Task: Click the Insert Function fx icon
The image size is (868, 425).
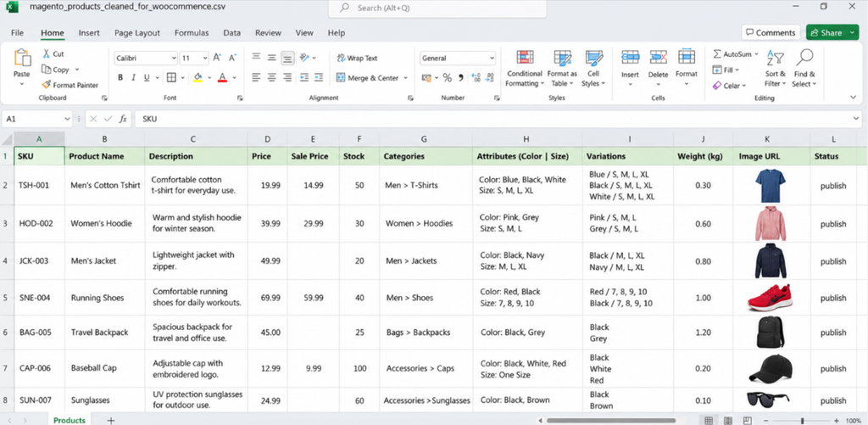Action: coord(123,119)
